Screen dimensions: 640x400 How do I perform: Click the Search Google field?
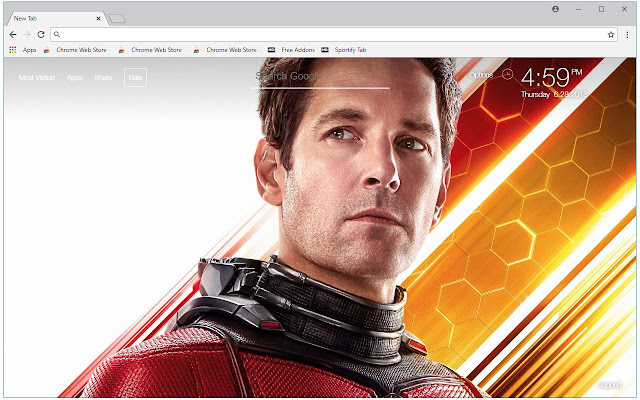[320, 77]
